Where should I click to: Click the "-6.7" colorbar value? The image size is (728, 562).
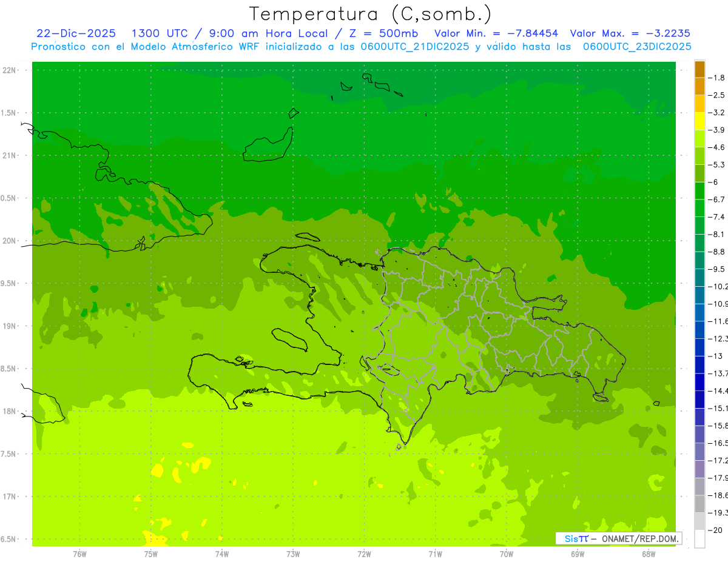tap(717, 200)
